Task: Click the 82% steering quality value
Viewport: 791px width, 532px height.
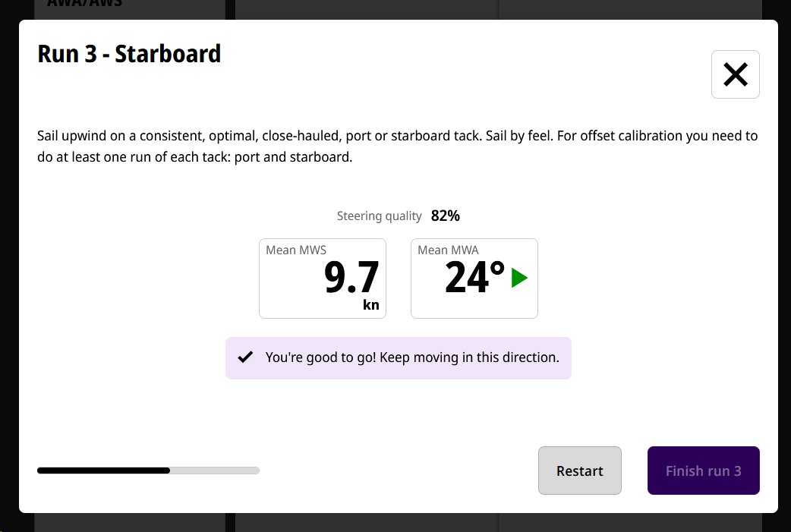Action: (446, 216)
